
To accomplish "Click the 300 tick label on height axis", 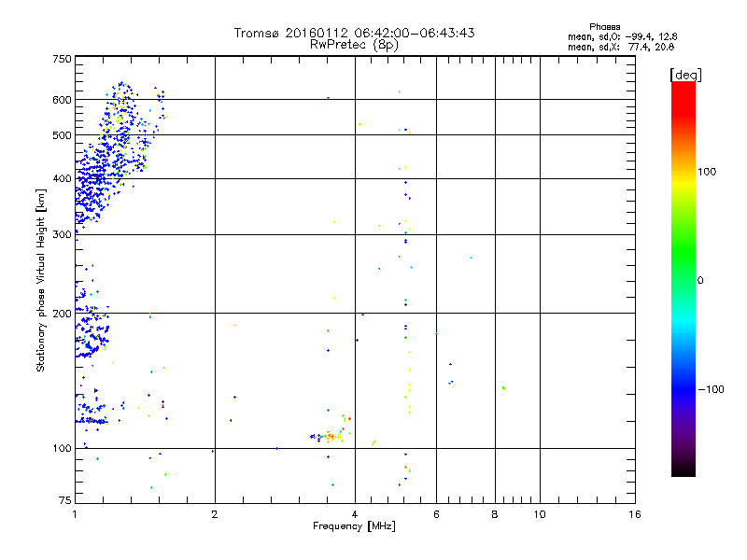I will [63, 234].
